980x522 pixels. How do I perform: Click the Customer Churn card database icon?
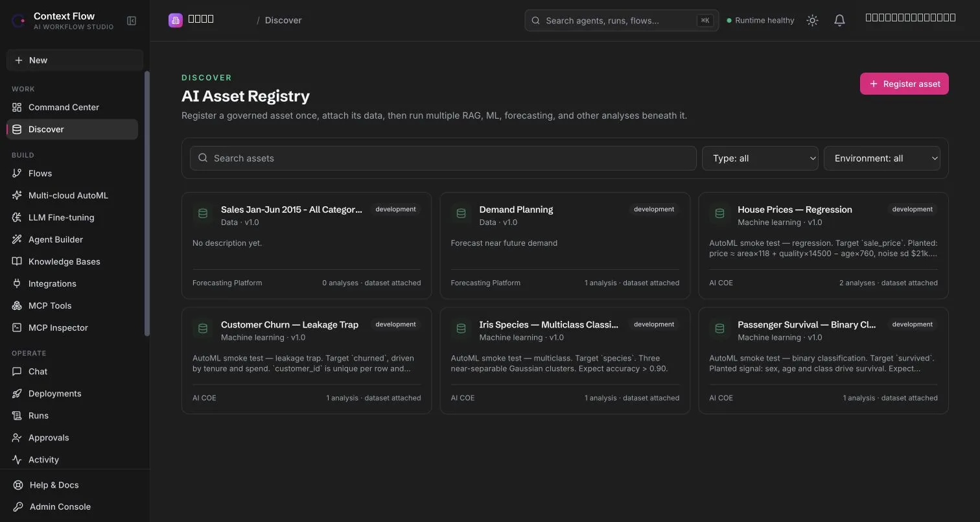[203, 329]
